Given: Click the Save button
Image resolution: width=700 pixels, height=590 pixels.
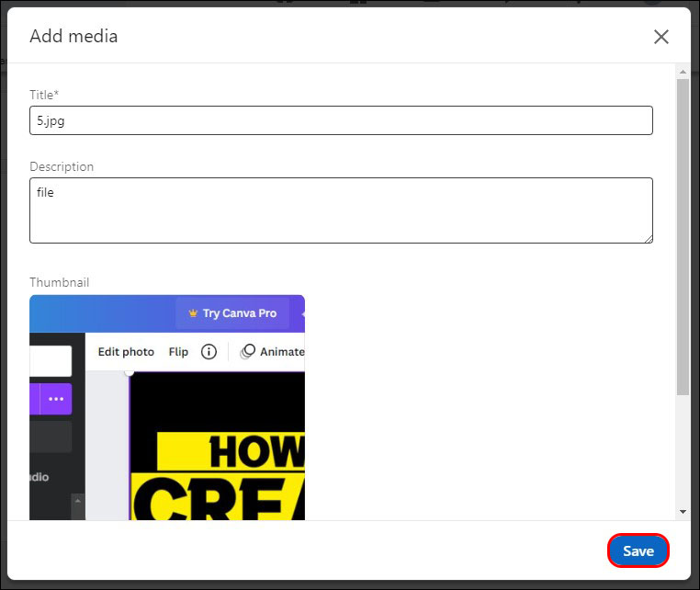Looking at the screenshot, I should tap(638, 550).
